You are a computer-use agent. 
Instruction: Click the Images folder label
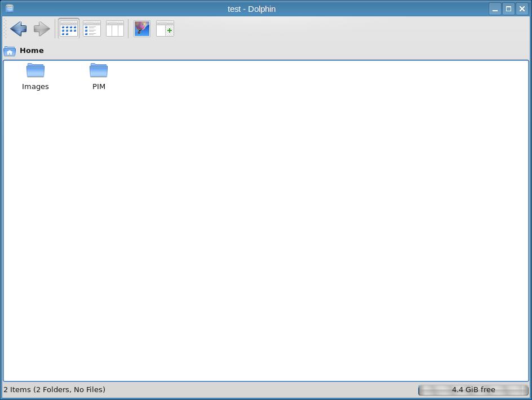pyautogui.click(x=36, y=87)
